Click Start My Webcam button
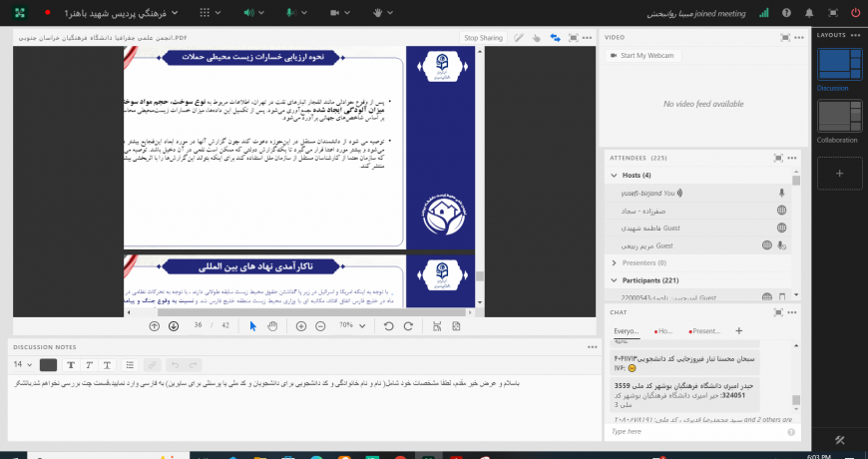The width and height of the screenshot is (868, 459). (x=643, y=55)
